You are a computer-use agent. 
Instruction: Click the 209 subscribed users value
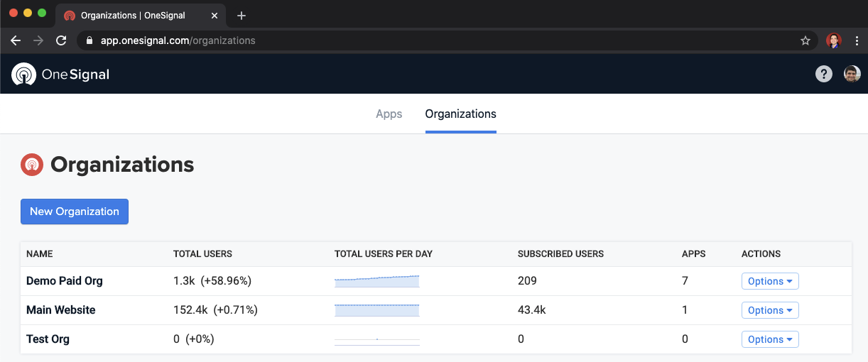[527, 281]
